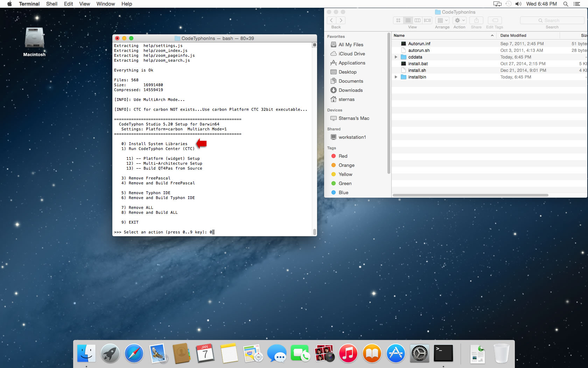Expand the cddata folder

[396, 57]
